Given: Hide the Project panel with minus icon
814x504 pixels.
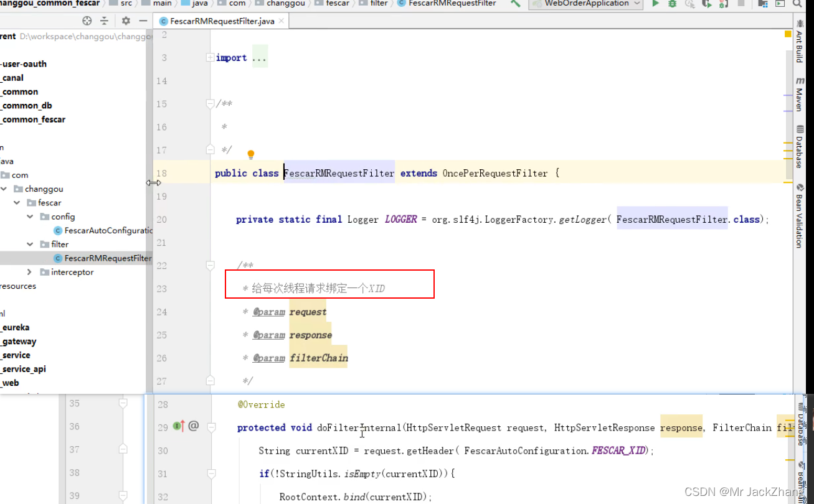Looking at the screenshot, I should coord(143,21).
